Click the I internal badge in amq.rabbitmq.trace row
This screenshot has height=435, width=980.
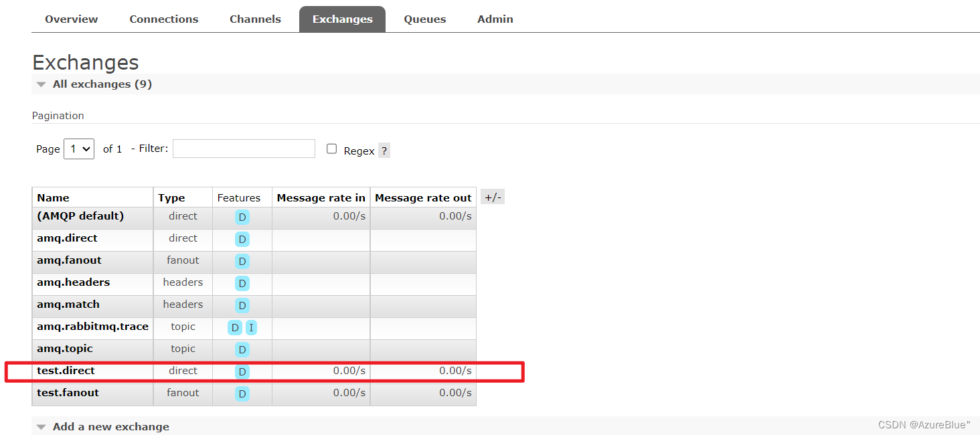251,327
